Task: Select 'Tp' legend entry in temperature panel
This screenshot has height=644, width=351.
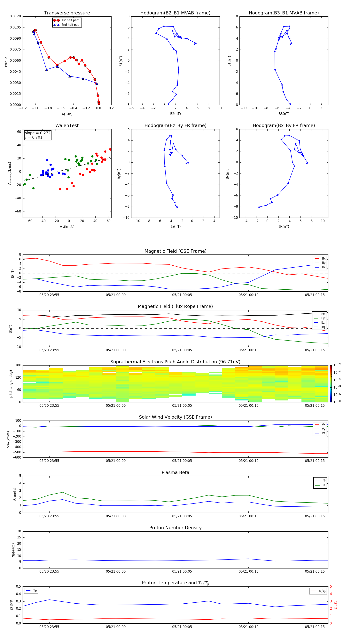Action: (x=31, y=591)
